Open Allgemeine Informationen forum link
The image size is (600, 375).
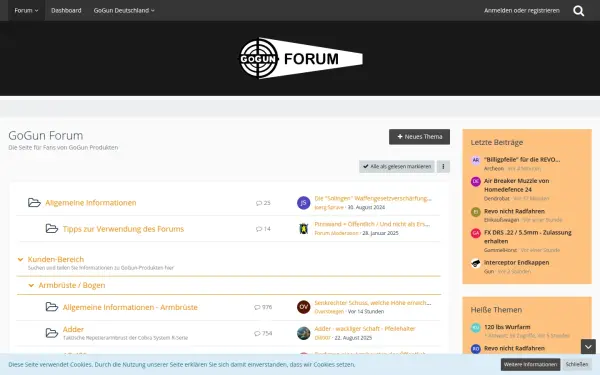[x=91, y=202]
